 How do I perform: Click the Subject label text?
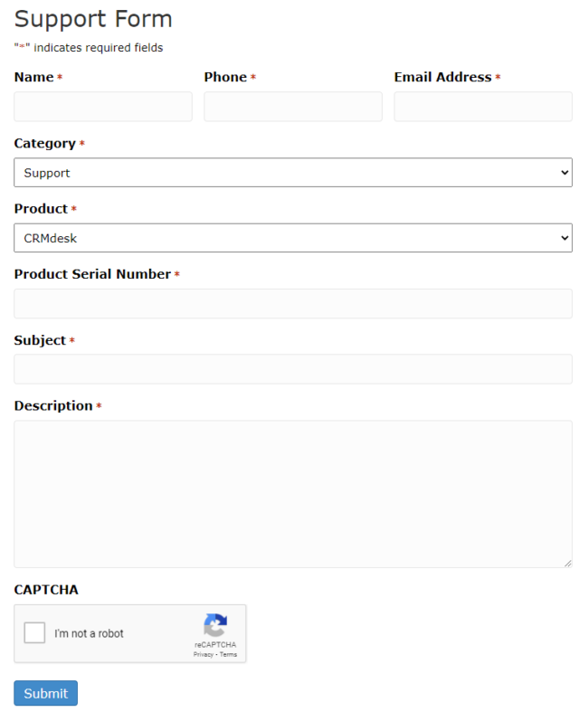[x=40, y=340]
